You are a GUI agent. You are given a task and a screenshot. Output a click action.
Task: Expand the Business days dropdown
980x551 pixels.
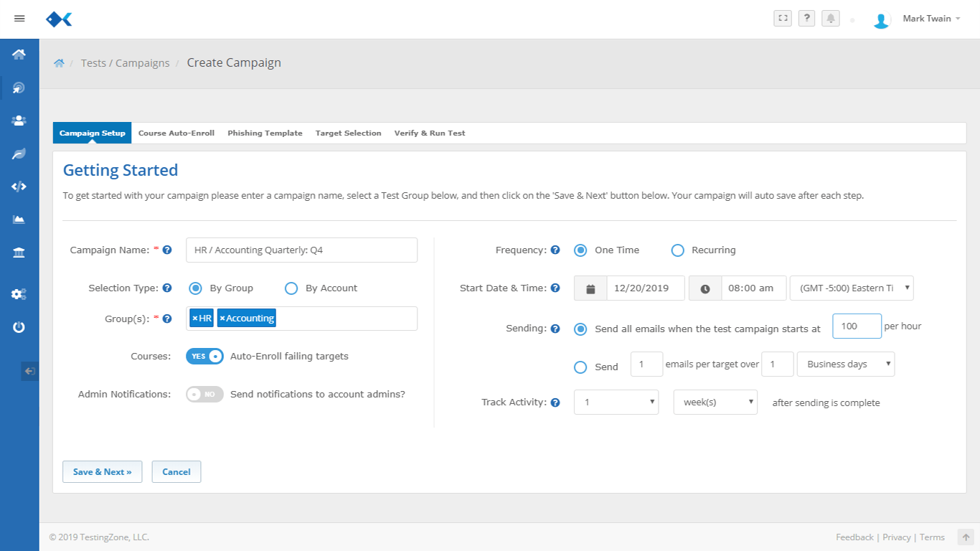(846, 364)
